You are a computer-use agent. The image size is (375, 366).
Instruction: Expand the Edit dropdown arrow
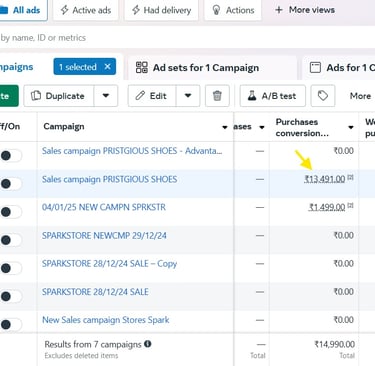(188, 96)
